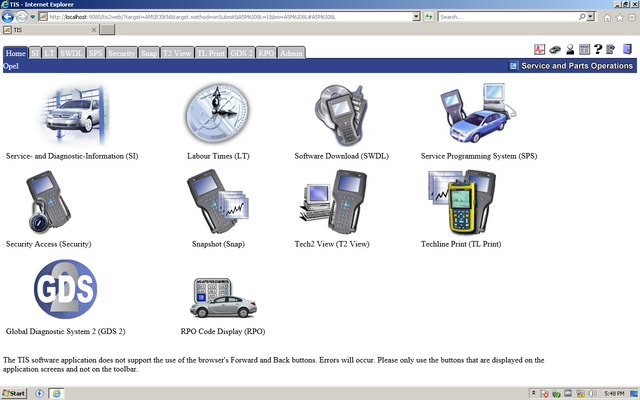
Task: Open the Software Download (SWDL) text link
Action: 342,156
